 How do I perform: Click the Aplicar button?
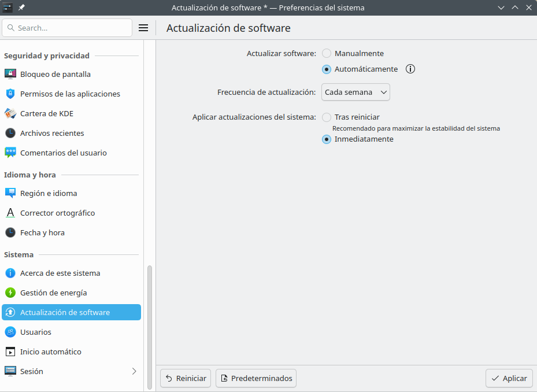(x=509, y=378)
